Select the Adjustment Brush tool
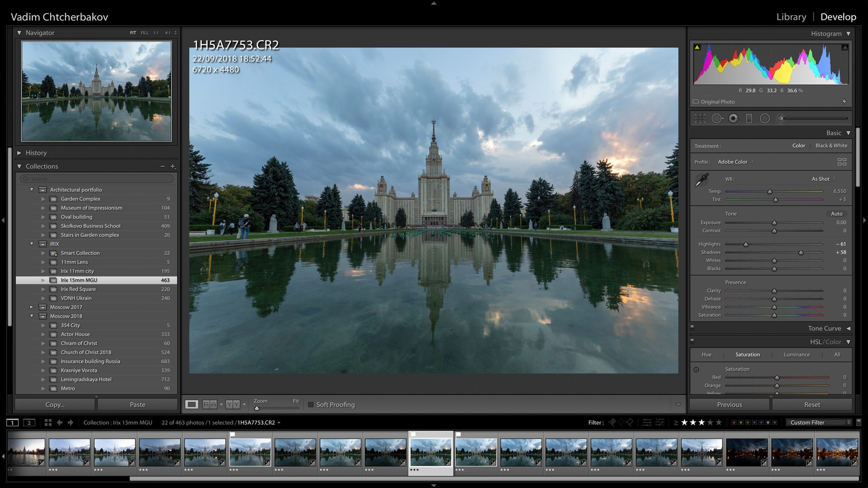 tap(781, 118)
